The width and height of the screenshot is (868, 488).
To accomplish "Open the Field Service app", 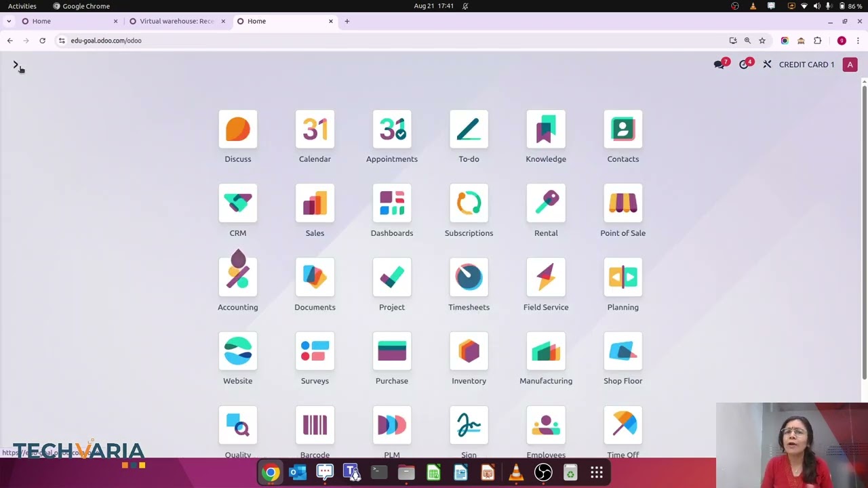I will tap(546, 277).
